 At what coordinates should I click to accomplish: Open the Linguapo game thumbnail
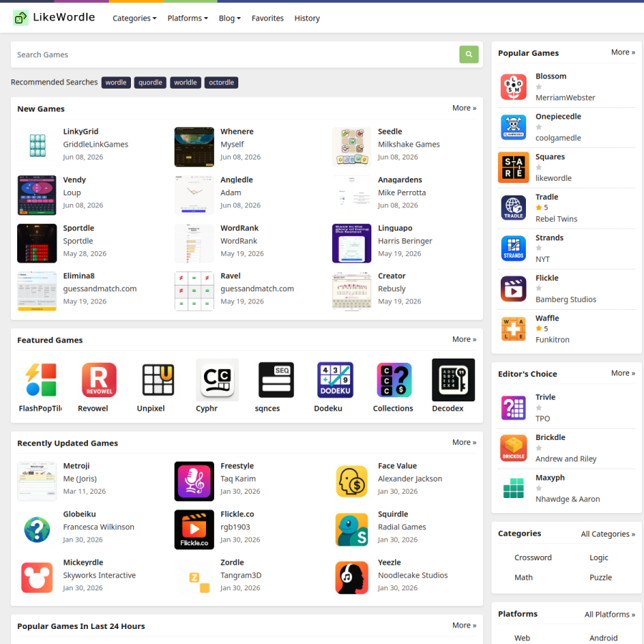(351, 243)
